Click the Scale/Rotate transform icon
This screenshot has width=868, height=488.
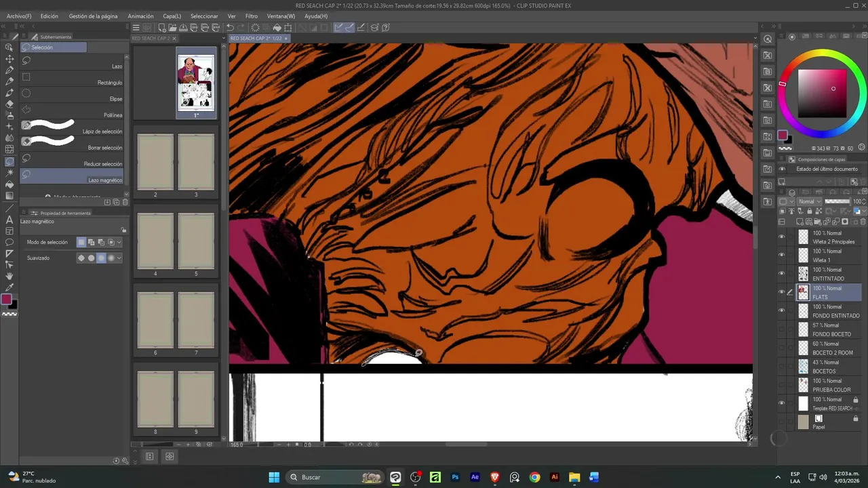(x=288, y=28)
